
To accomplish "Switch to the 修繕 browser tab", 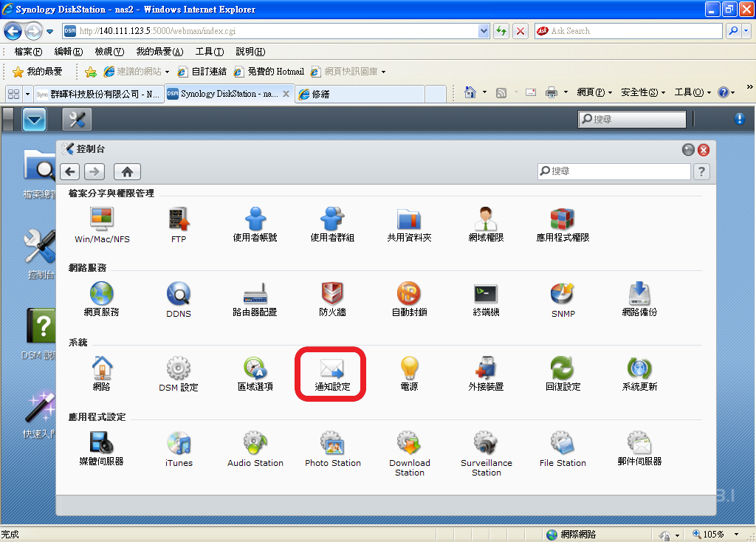I will point(360,94).
